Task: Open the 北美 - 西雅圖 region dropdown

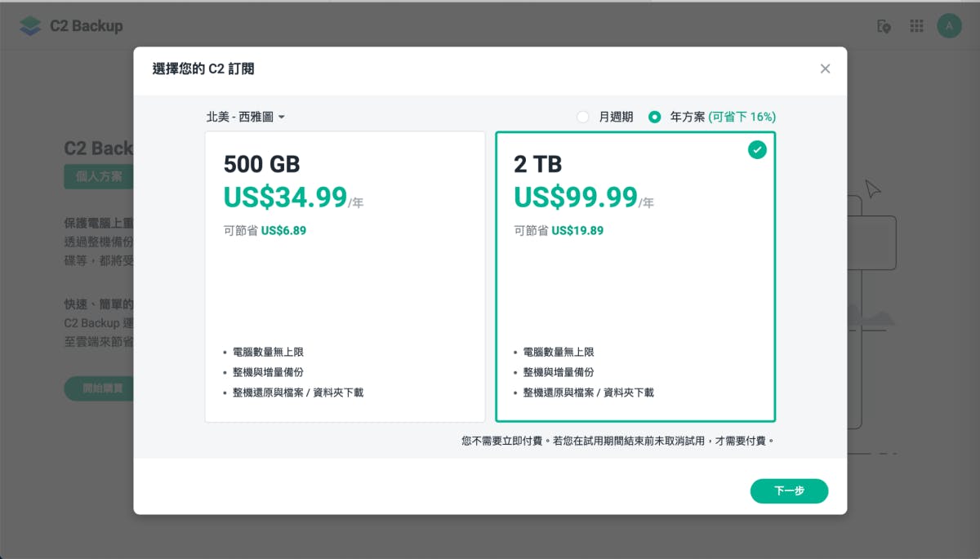Action: [245, 117]
